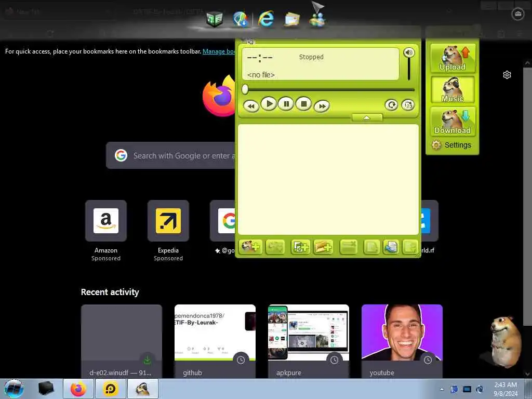Click the add folder button in playlist toolbar
Viewport: 532px width, 399px height.
point(323,247)
